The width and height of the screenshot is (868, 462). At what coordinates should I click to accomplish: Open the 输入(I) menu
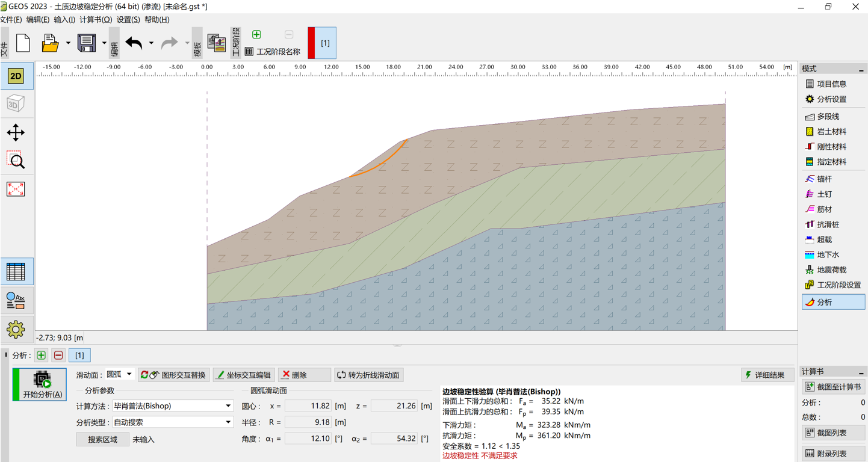(x=64, y=20)
